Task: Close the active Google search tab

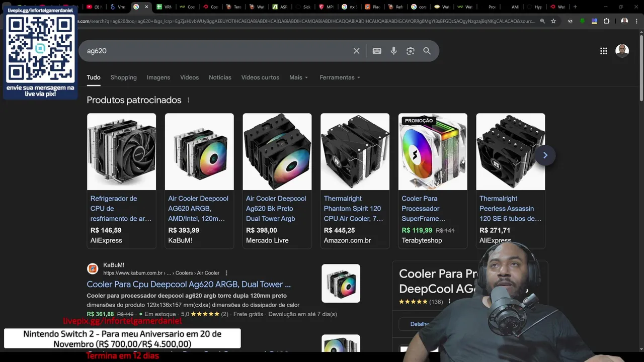Action: coord(146,7)
